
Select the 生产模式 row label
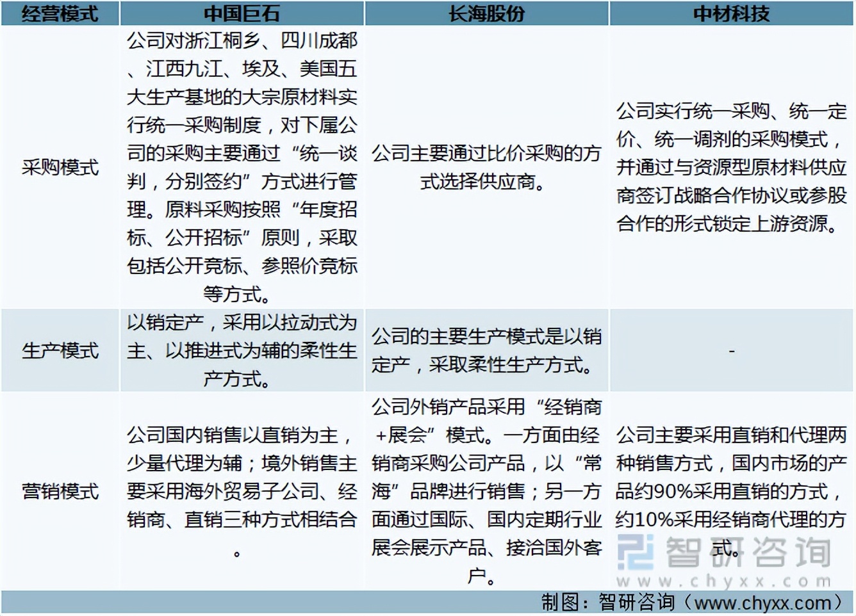coord(60,351)
